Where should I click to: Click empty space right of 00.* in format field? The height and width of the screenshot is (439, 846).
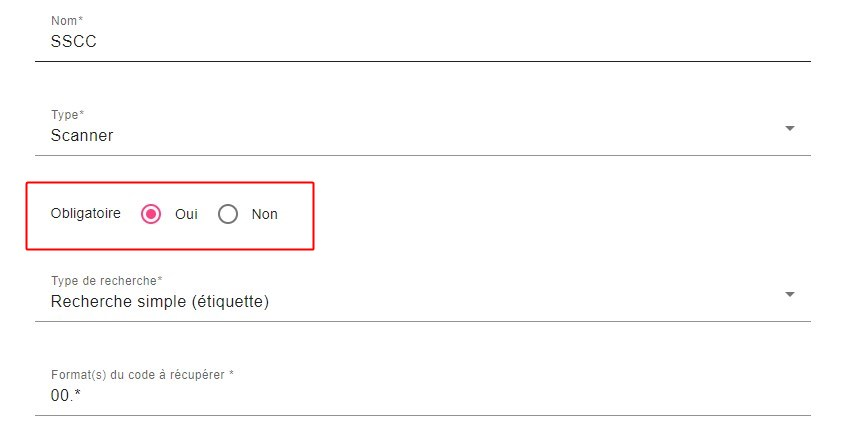click(x=450, y=395)
